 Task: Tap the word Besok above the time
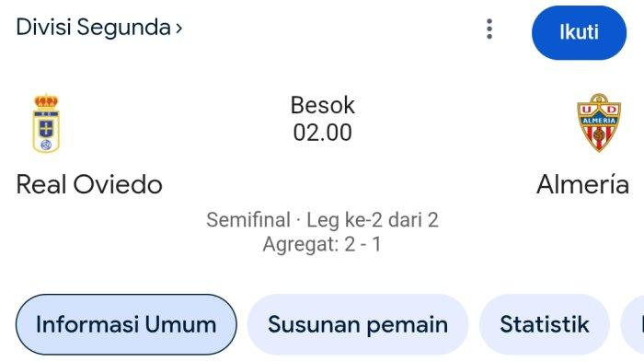click(x=322, y=105)
